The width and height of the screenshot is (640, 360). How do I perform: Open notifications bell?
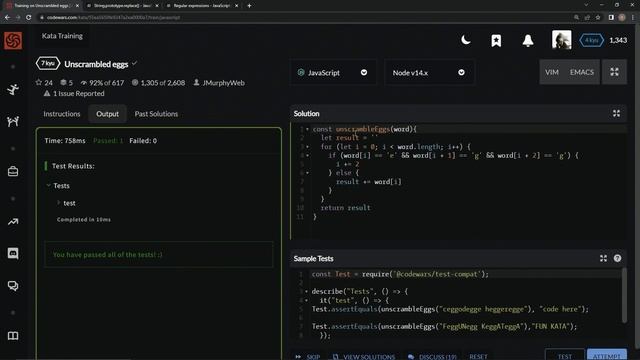[x=528, y=40]
